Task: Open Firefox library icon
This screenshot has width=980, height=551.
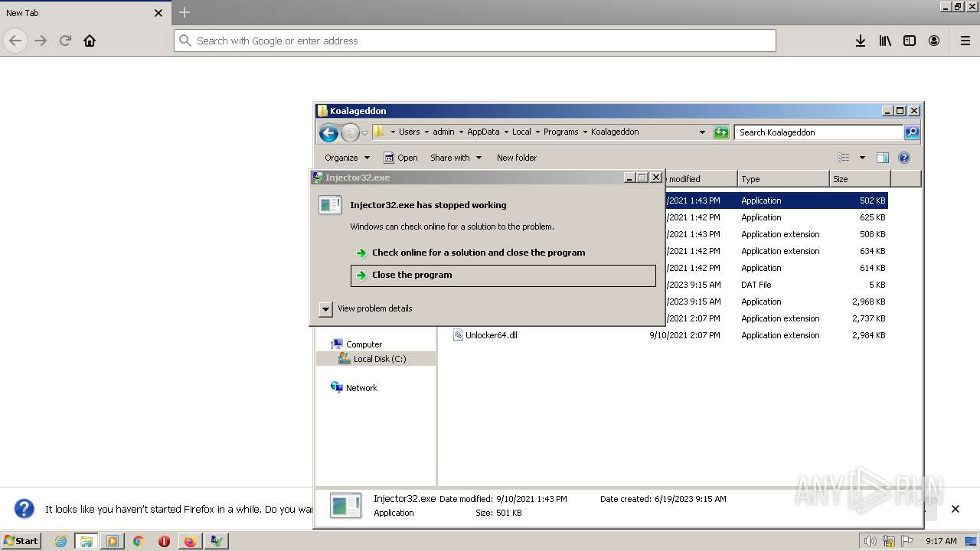Action: (x=885, y=41)
